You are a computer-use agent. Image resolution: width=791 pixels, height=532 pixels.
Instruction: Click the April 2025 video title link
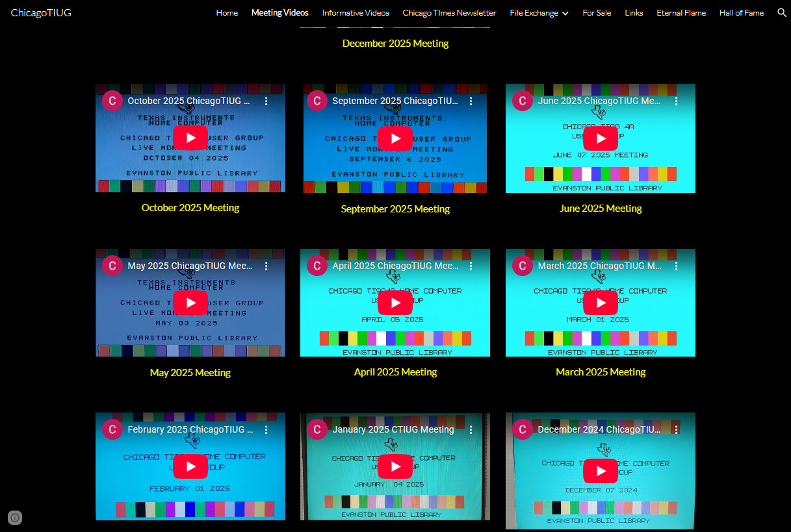coord(395,266)
